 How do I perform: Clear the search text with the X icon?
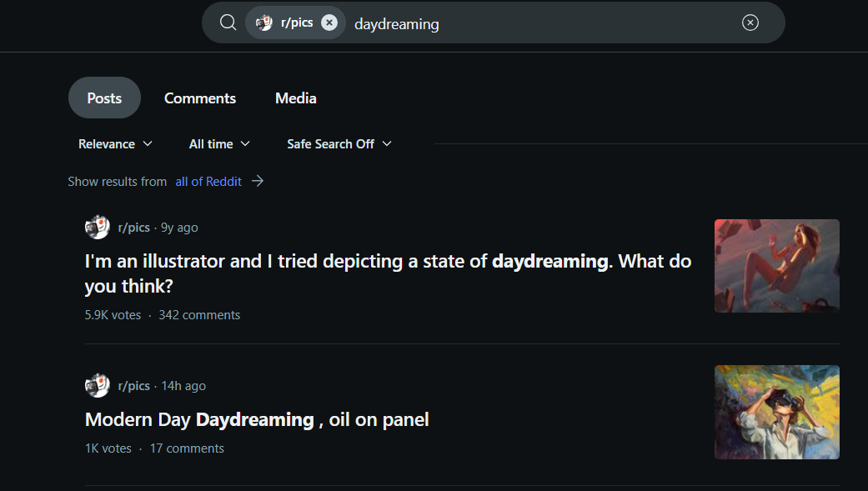point(750,23)
